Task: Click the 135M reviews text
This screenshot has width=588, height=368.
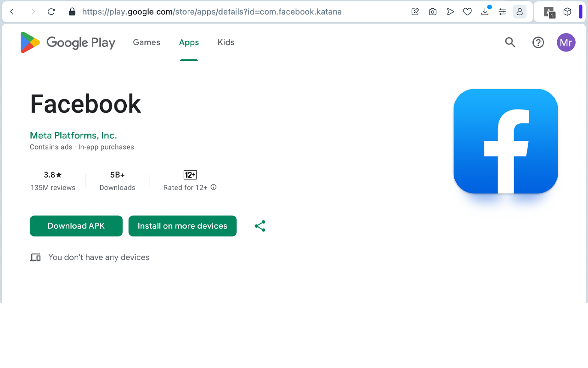Action: (x=53, y=188)
